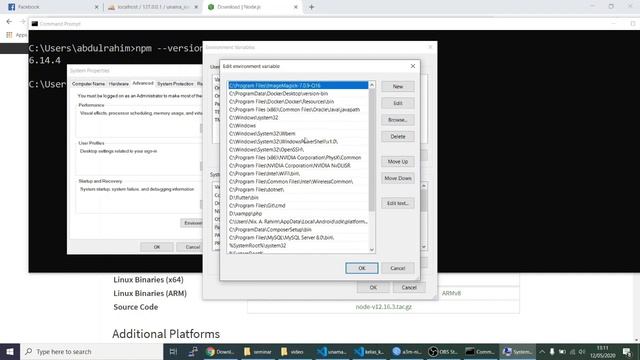Open Computer Name tab in System Properties
The image size is (640, 360).
(88, 84)
